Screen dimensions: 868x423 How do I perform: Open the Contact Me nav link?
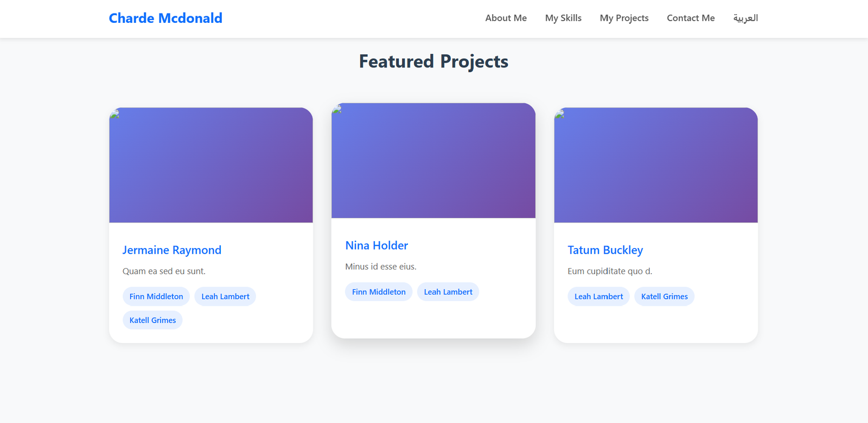[691, 18]
